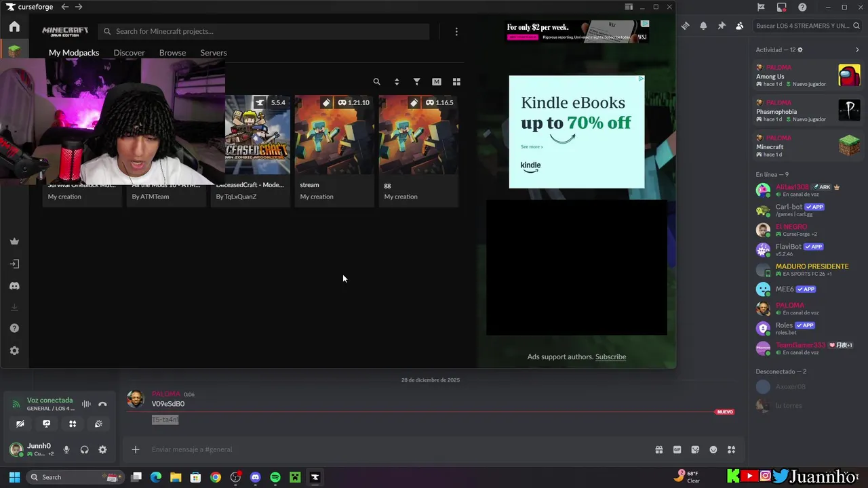Expand the Actividad section chevron
The width and height of the screenshot is (868, 488).
point(857,49)
